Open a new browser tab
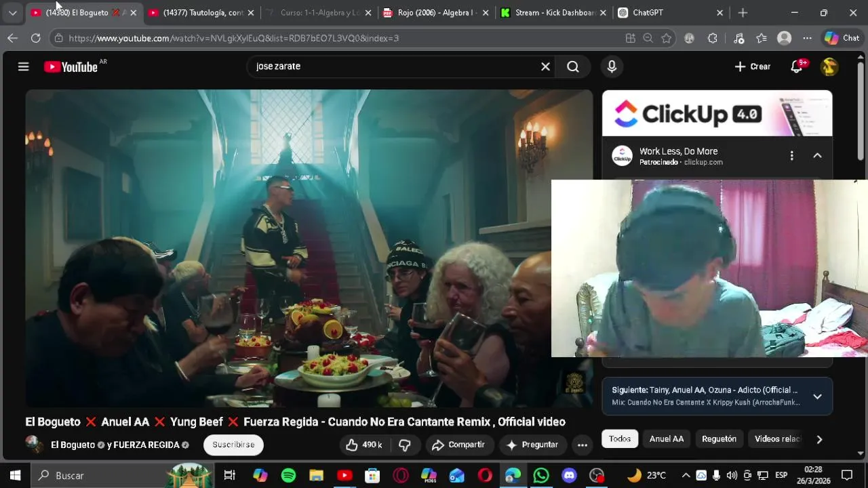This screenshot has width=868, height=488. (743, 13)
